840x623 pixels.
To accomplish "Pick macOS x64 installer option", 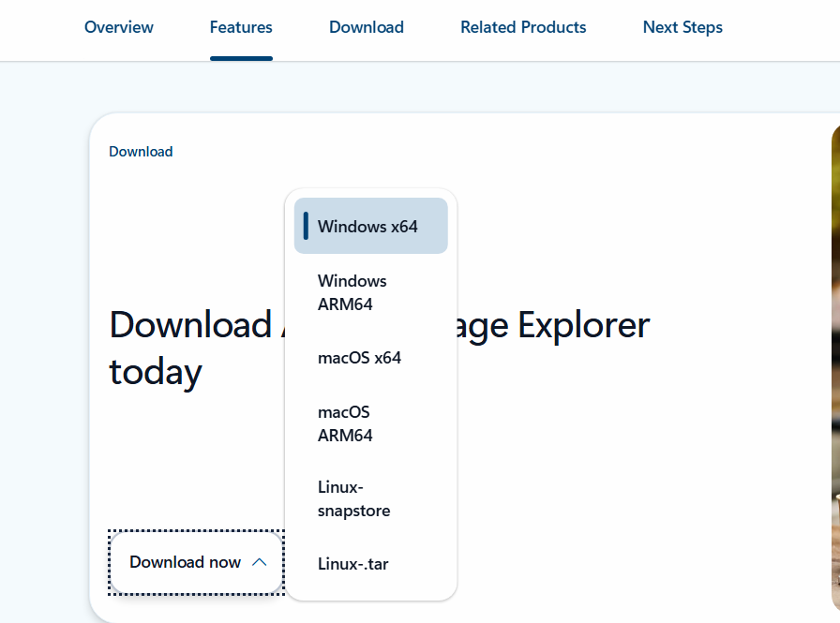I will [x=359, y=358].
